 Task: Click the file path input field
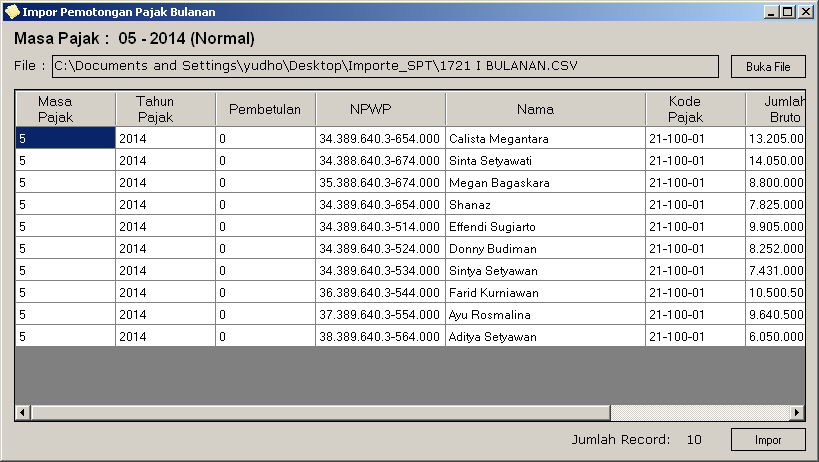[x=385, y=66]
